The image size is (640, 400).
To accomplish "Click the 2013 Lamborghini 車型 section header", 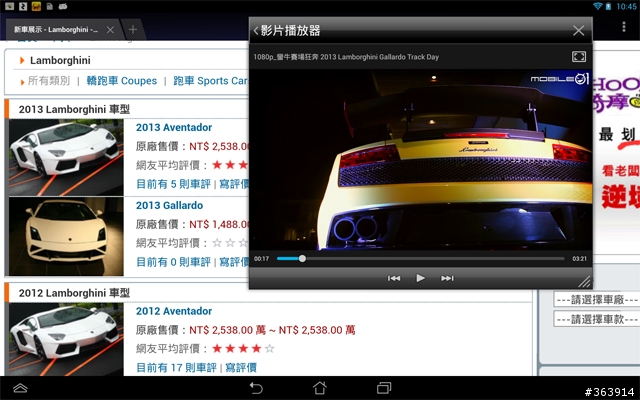I will (x=74, y=109).
